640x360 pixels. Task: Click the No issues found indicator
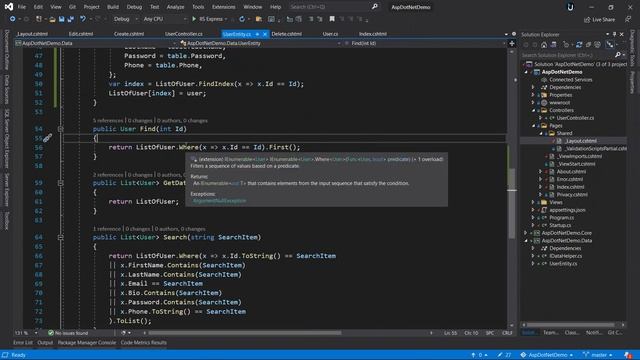68,333
